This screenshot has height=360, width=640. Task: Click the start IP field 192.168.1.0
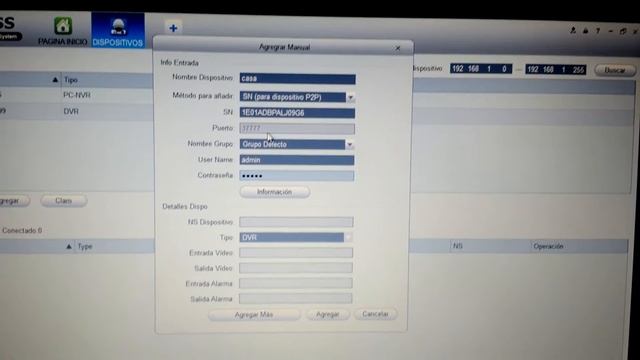coord(481,69)
